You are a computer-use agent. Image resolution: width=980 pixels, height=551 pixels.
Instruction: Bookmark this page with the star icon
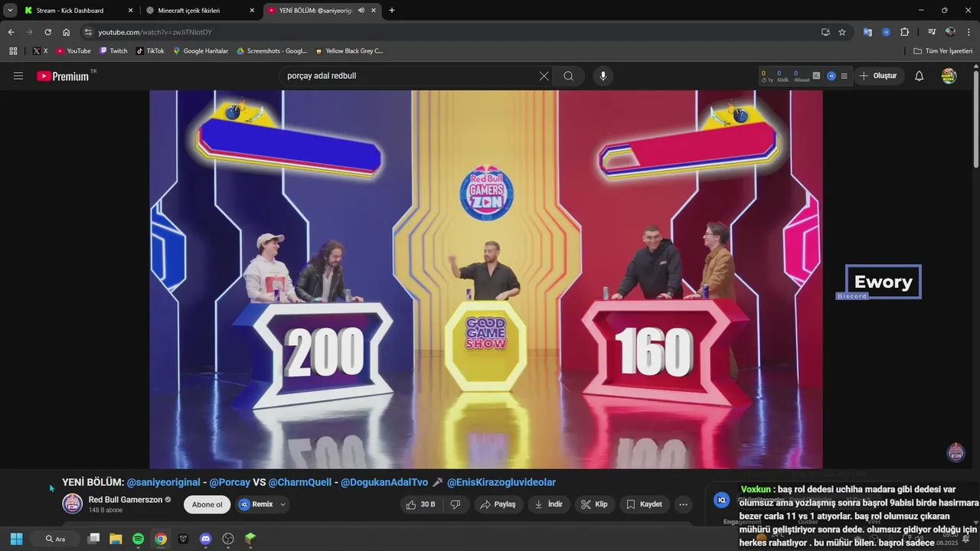point(842,32)
